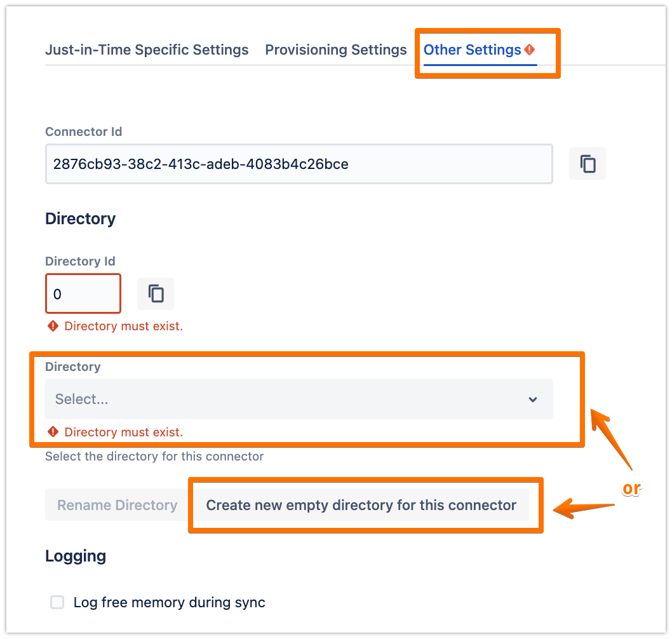Click the 'Log free memory during sync' label

coord(169,602)
